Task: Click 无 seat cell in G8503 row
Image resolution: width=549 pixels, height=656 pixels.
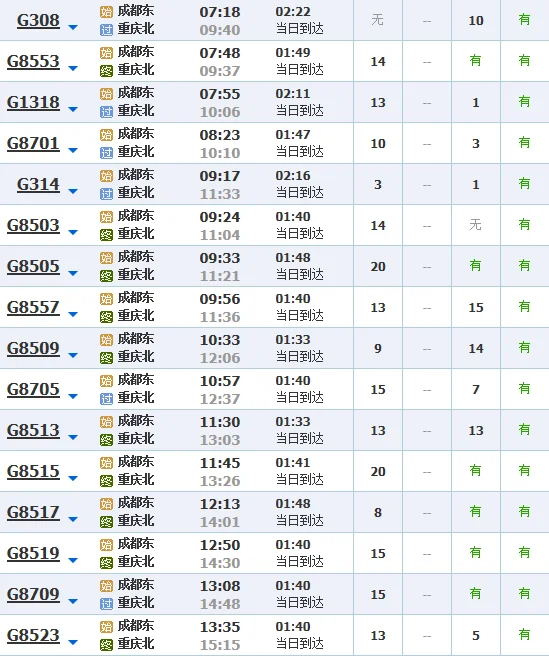Action: coord(475,225)
